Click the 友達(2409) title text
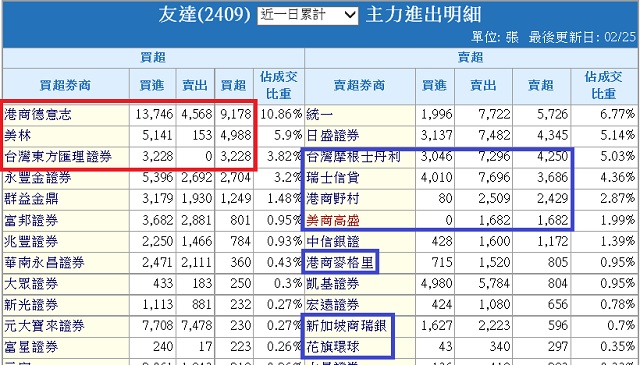Image resolution: width=640 pixels, height=365 pixels. (204, 16)
